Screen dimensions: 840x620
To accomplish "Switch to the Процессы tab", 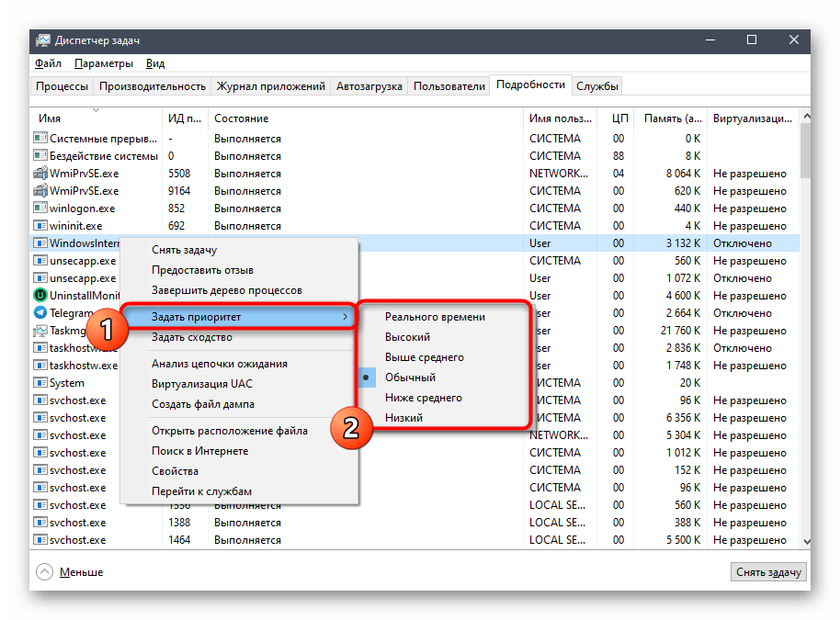I will 62,85.
